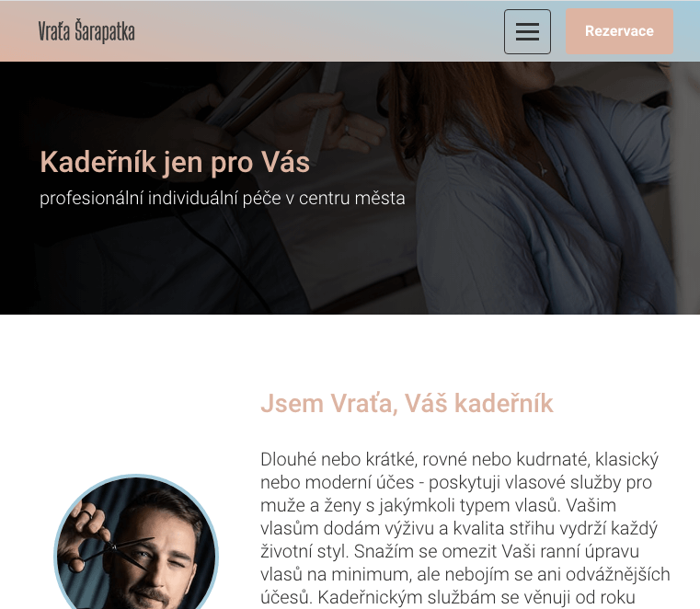Open the circular portrait photo of Vraťa
700x609 pixels.
(x=136, y=542)
